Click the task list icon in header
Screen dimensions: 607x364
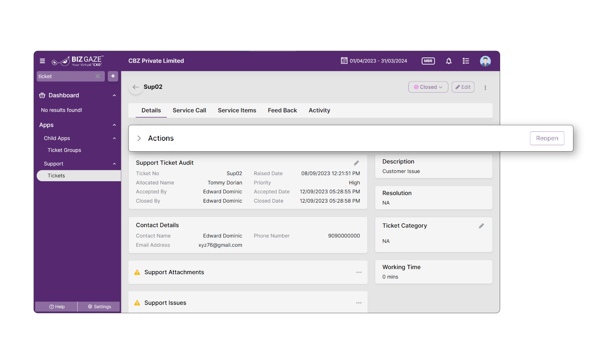point(466,61)
